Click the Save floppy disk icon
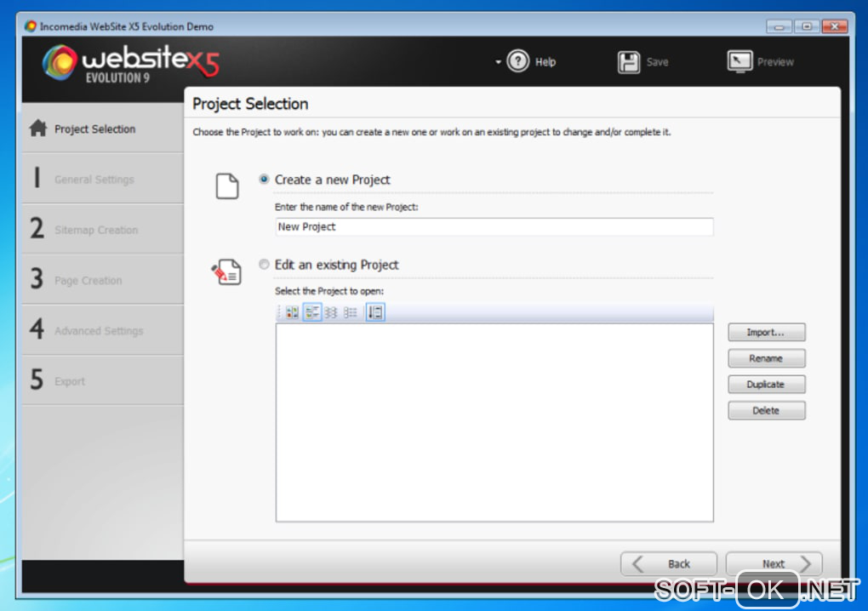 pos(629,62)
